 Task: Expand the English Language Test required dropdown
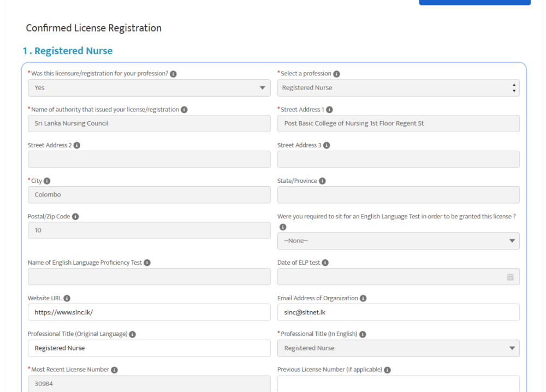398,241
